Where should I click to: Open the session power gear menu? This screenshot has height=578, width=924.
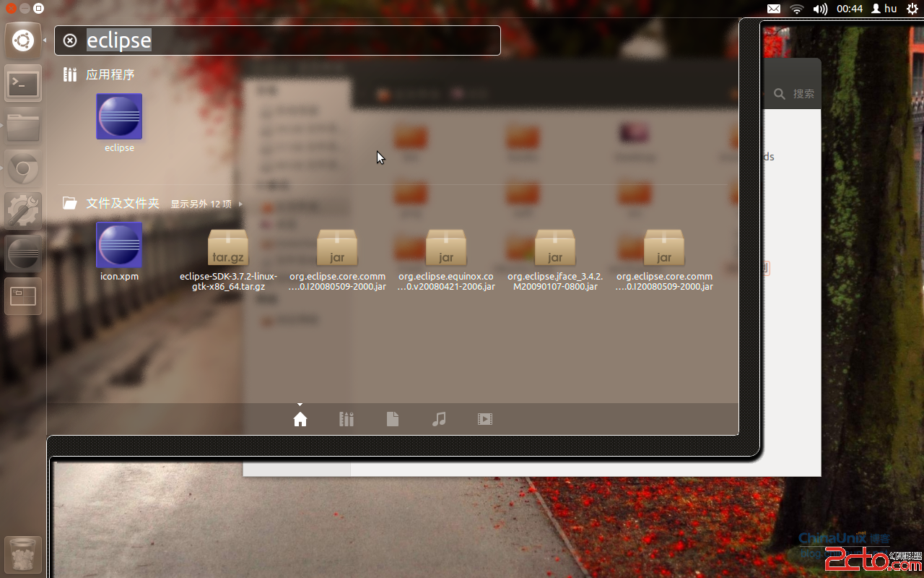tap(912, 9)
